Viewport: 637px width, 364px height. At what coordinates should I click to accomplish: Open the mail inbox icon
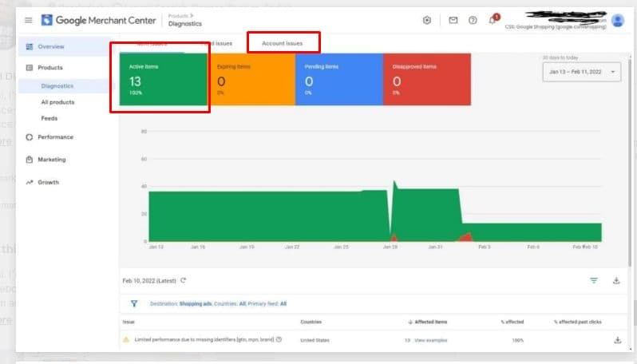pos(453,20)
